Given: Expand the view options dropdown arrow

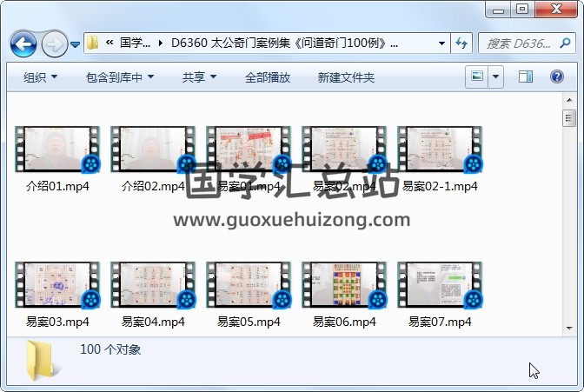Looking at the screenshot, I should pyautogui.click(x=495, y=76).
